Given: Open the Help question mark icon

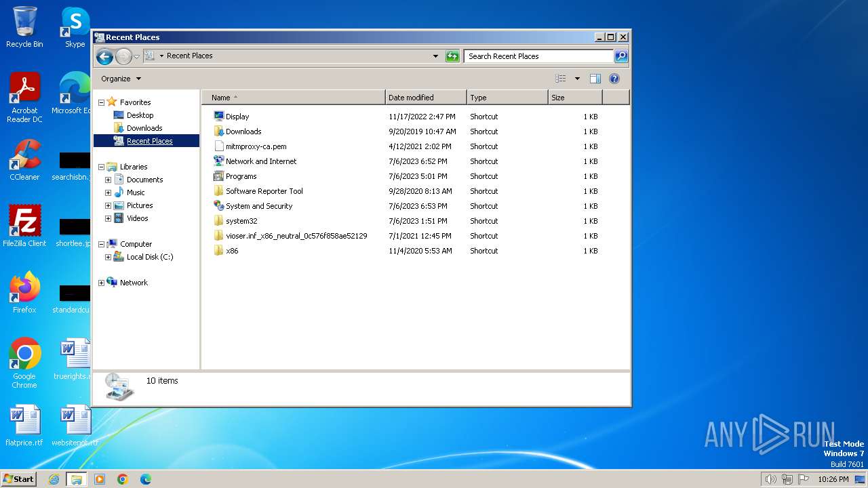Looking at the screenshot, I should pos(614,79).
